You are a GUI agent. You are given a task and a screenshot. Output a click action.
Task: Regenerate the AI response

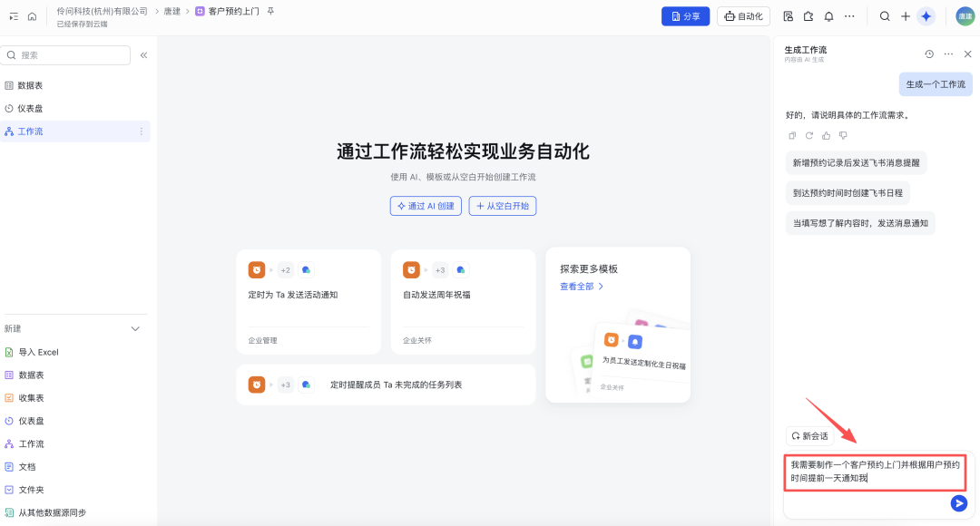[x=808, y=136]
